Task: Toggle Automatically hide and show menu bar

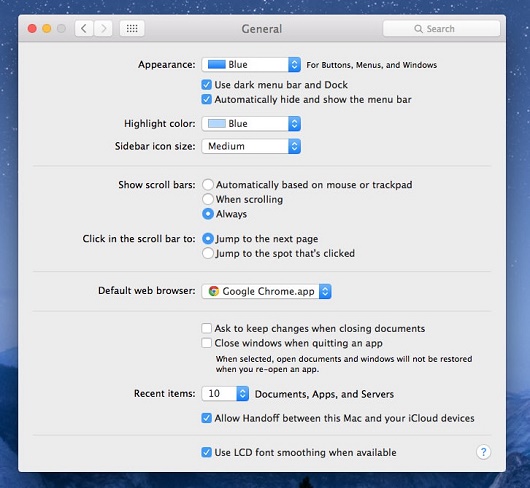Action: [207, 99]
